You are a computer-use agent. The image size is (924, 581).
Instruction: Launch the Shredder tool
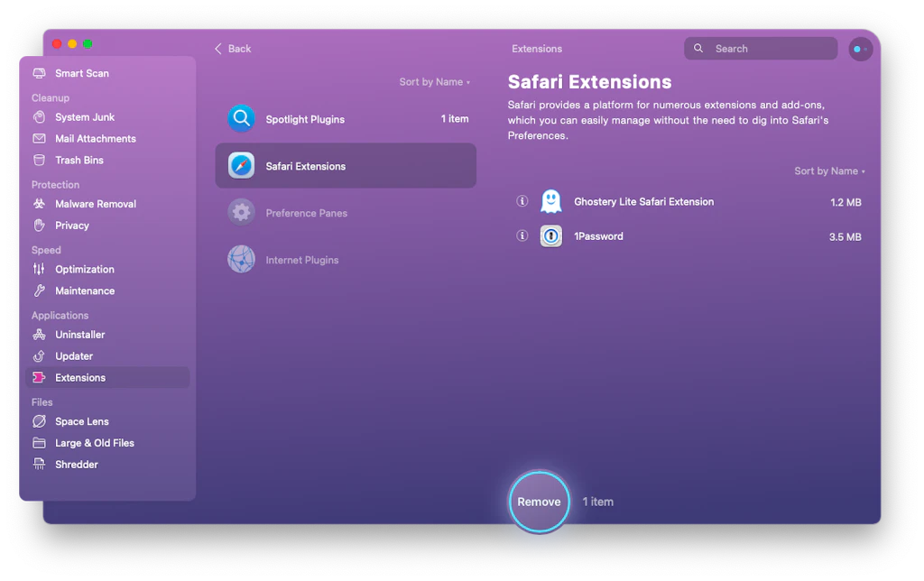(74, 464)
